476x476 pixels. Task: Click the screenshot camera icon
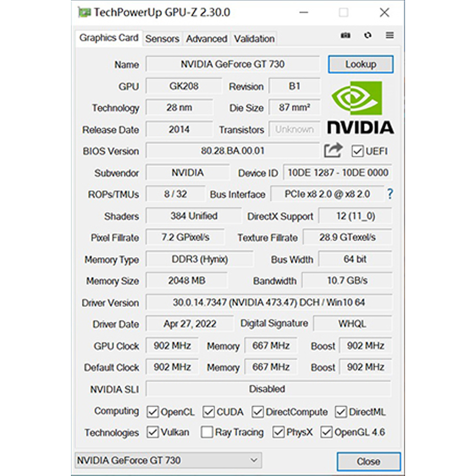346,36
